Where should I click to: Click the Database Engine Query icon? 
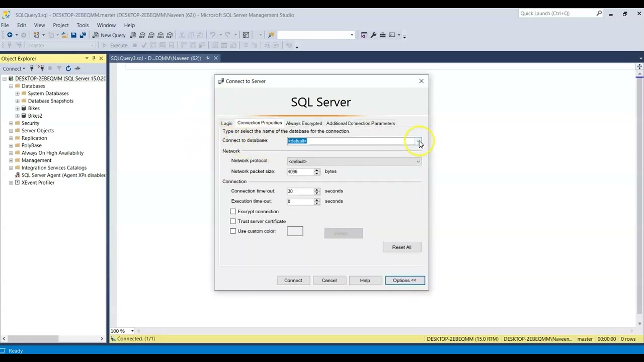(133, 35)
